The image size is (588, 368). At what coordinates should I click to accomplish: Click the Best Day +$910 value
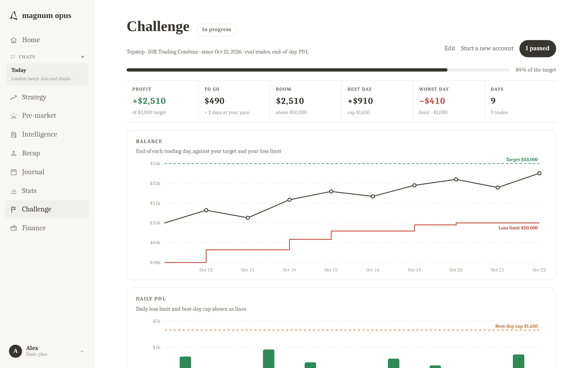(x=360, y=101)
